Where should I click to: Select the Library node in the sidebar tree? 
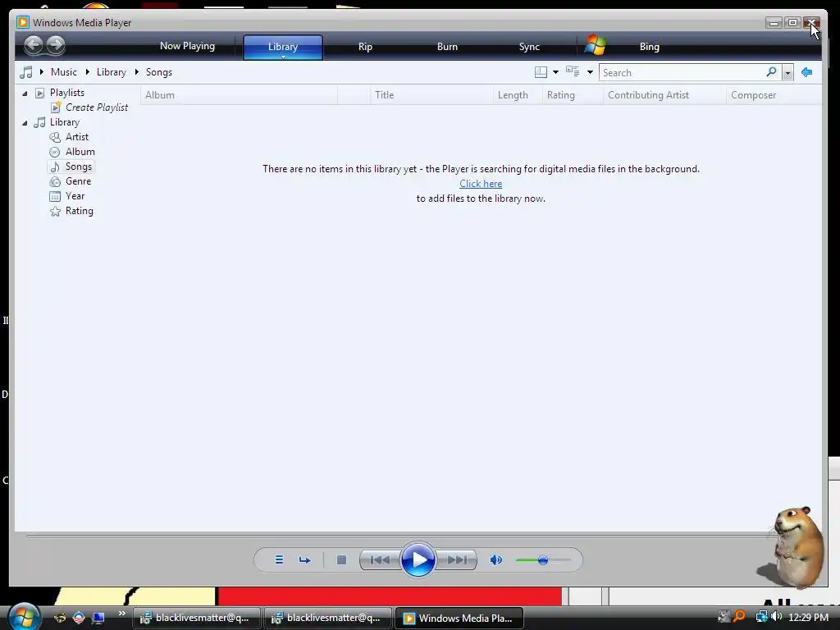(x=64, y=122)
